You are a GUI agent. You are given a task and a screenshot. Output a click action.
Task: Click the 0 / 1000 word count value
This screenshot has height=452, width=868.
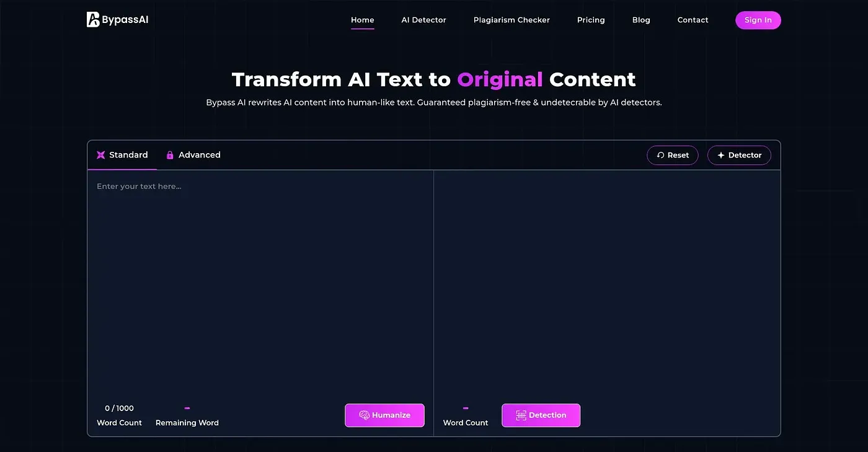click(120, 408)
